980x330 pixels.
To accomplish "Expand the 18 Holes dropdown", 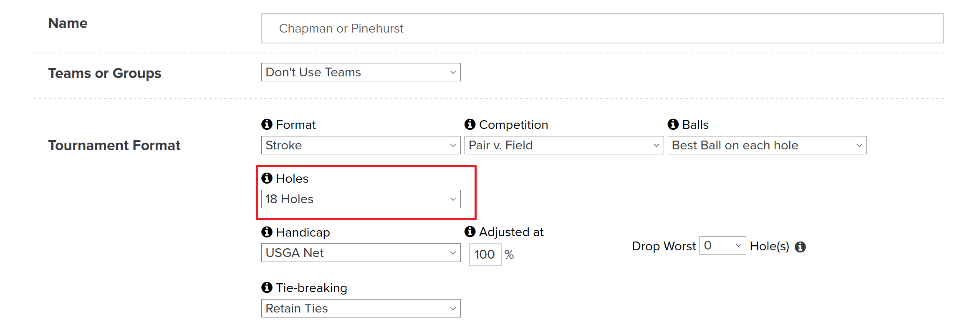I will pos(361,199).
